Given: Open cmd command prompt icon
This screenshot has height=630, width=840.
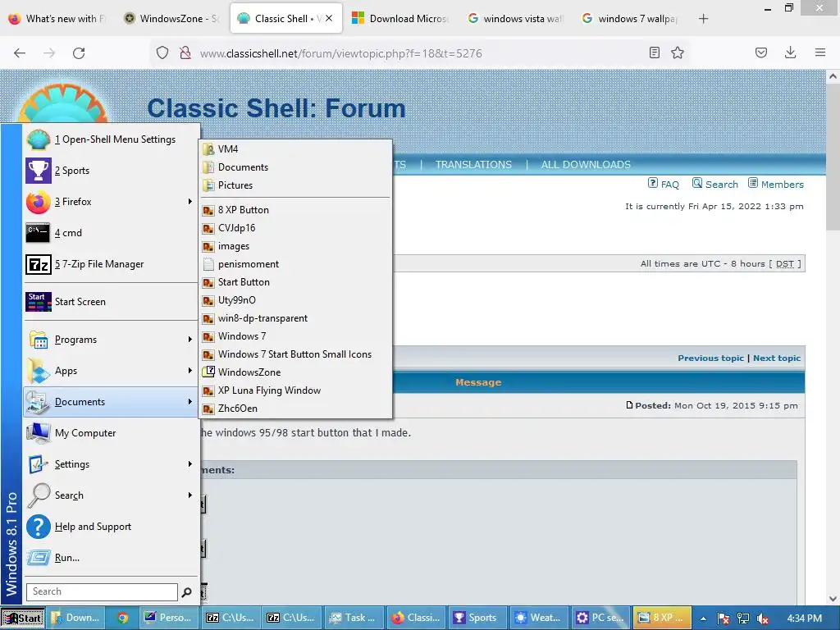Looking at the screenshot, I should [x=38, y=233].
